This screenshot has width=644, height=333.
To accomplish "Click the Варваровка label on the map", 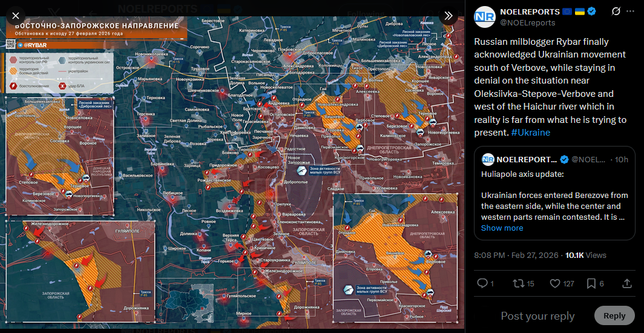I will click(294, 214).
